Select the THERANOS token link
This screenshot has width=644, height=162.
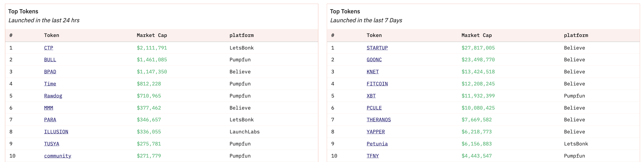[378, 120]
